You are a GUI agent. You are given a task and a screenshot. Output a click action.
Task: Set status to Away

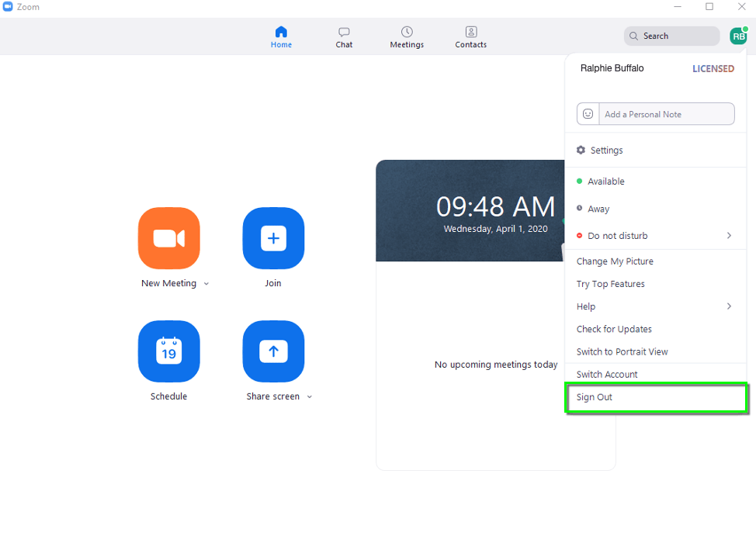click(599, 208)
